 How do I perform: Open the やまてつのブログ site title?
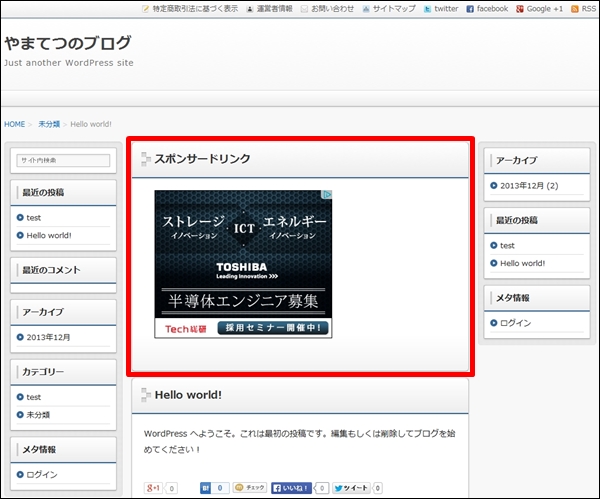point(68,43)
